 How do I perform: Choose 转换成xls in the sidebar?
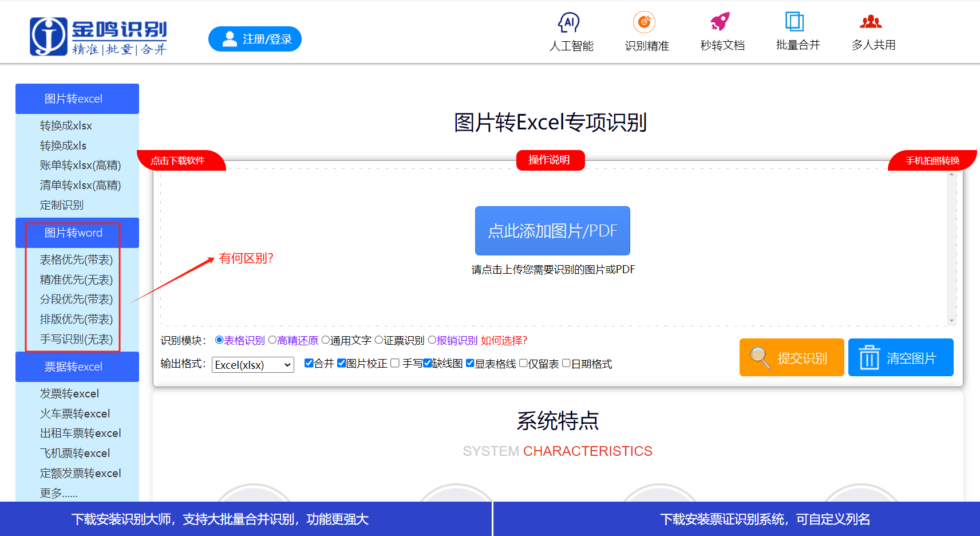pos(63,145)
